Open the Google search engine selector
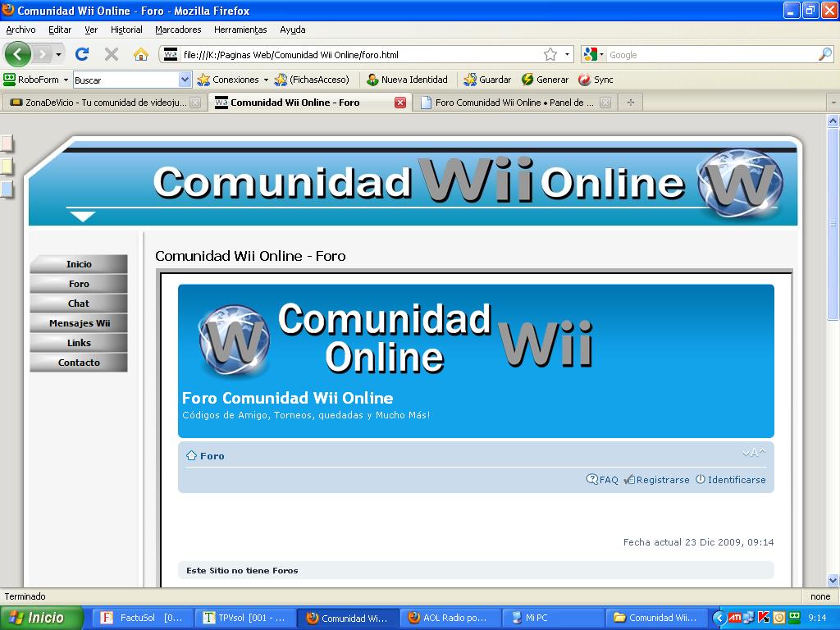The height and width of the screenshot is (630, 840). point(594,54)
